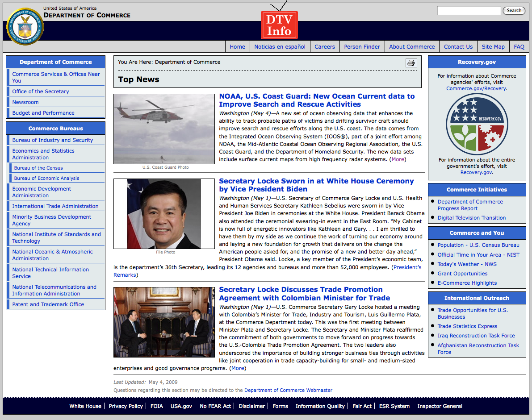This screenshot has width=532, height=420.
Task: Open Person Finder in the nav bar
Action: (362, 47)
